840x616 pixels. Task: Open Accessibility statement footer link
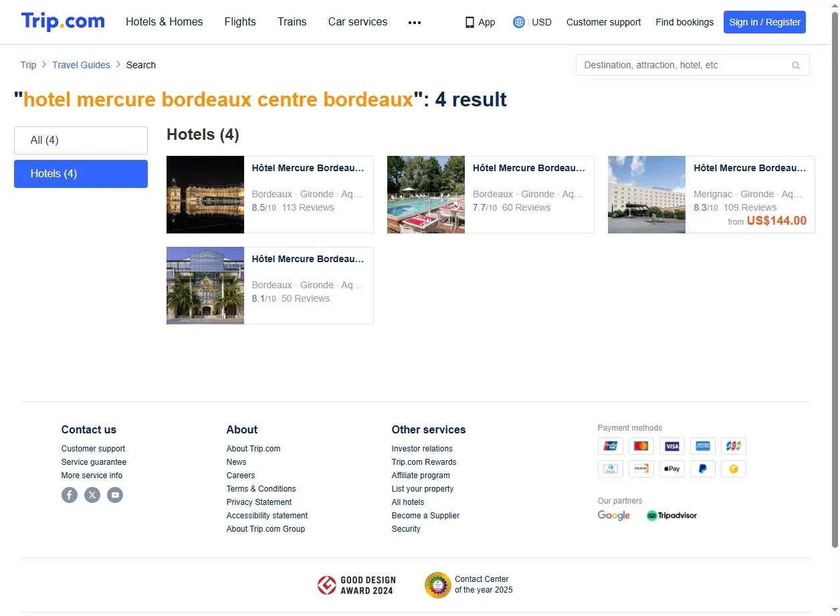267,516
